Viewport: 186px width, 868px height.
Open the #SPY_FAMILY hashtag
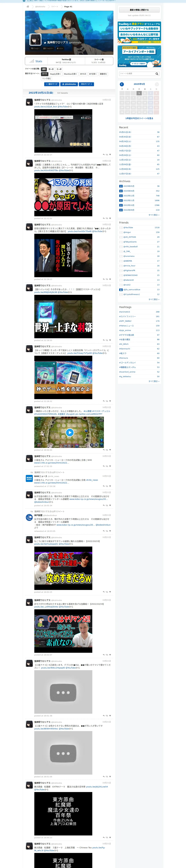(x=125, y=321)
